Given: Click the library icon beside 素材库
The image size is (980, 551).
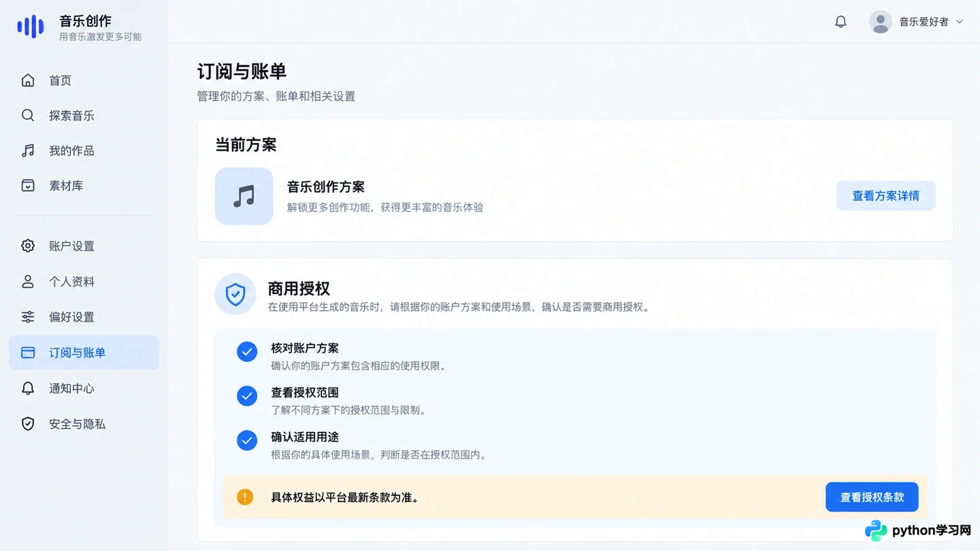Looking at the screenshot, I should tap(28, 186).
